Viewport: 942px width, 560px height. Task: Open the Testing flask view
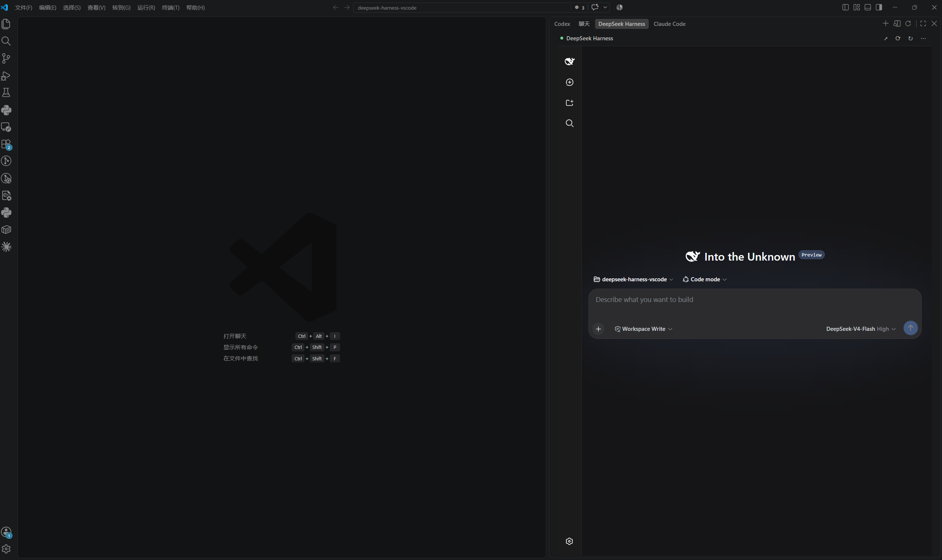click(x=6, y=92)
